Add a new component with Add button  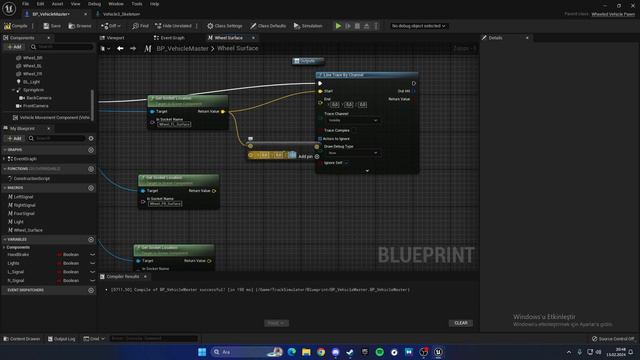pos(14,47)
